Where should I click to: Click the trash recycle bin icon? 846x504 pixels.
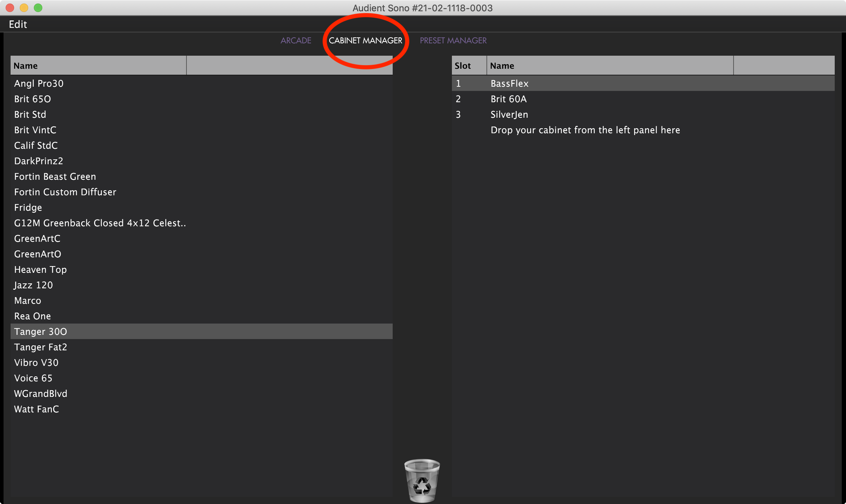tap(422, 480)
